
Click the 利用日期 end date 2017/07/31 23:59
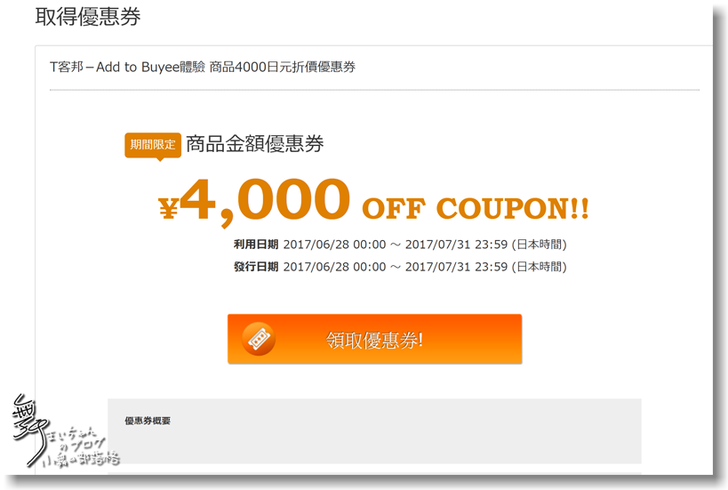point(456,244)
